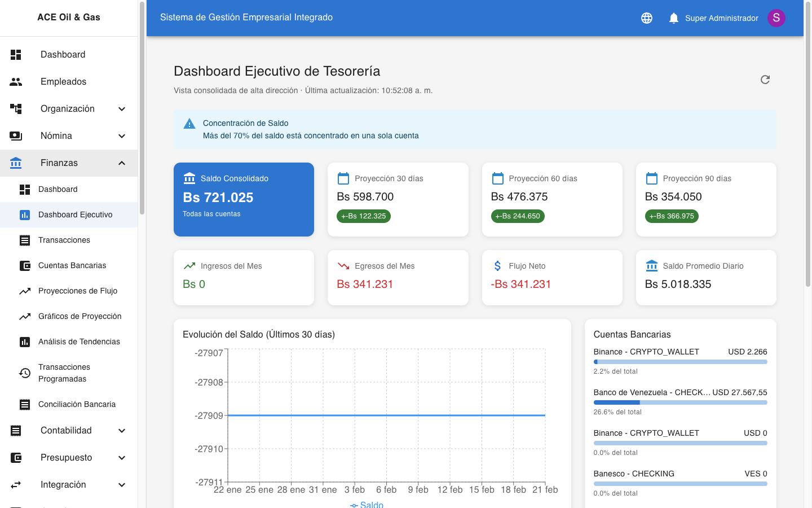Toggle the Saldo series in the chart legend
Image resolution: width=812 pixels, height=508 pixels.
point(367,504)
